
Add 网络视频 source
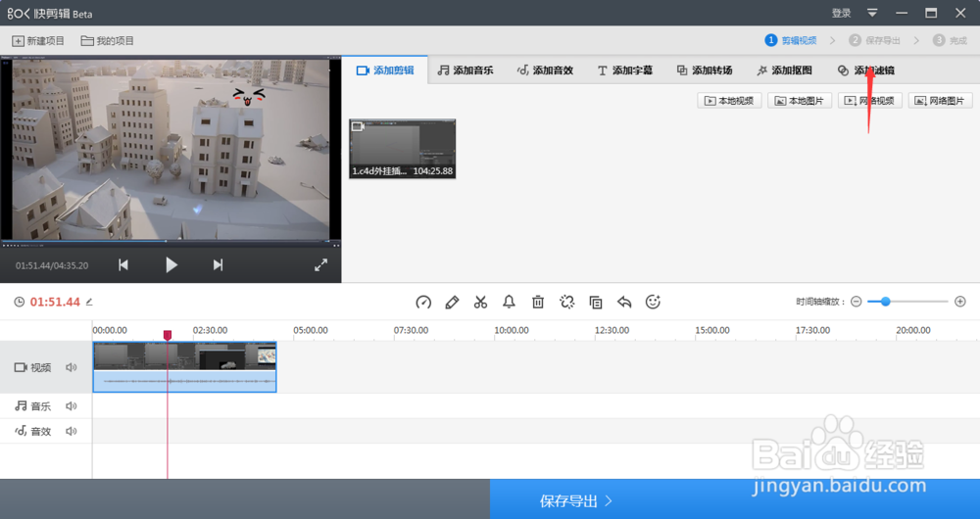pyautogui.click(x=870, y=101)
